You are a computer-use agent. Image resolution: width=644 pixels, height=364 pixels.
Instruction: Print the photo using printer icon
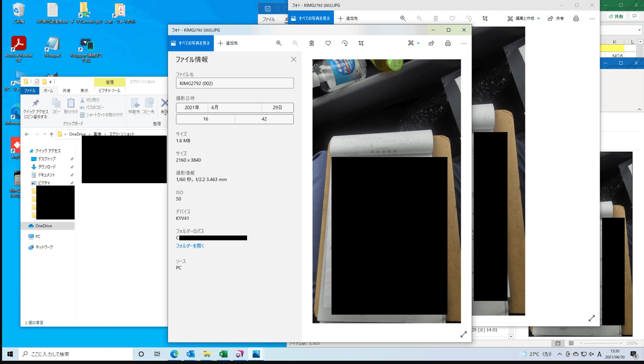click(x=447, y=43)
